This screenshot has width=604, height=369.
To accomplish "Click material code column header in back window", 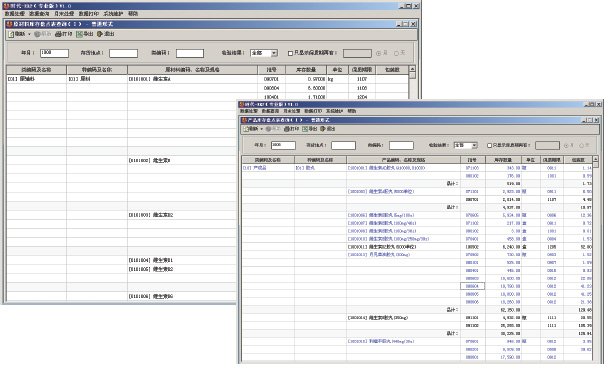I will point(192,70).
